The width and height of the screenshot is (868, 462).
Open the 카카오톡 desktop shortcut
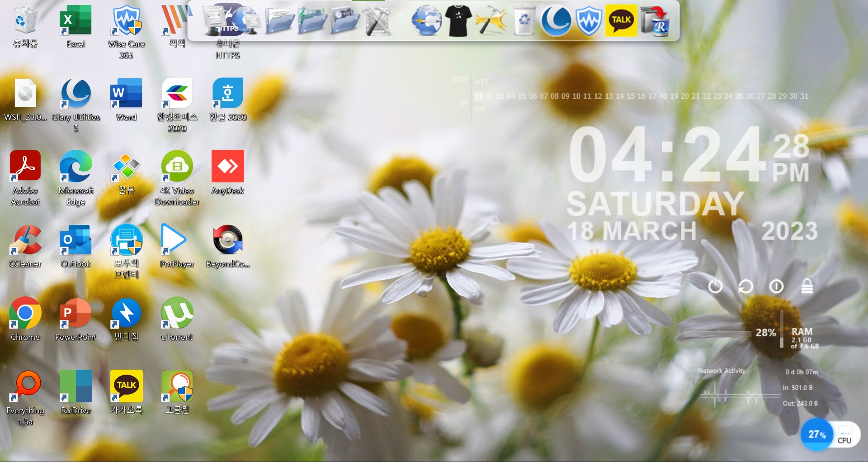(127, 393)
